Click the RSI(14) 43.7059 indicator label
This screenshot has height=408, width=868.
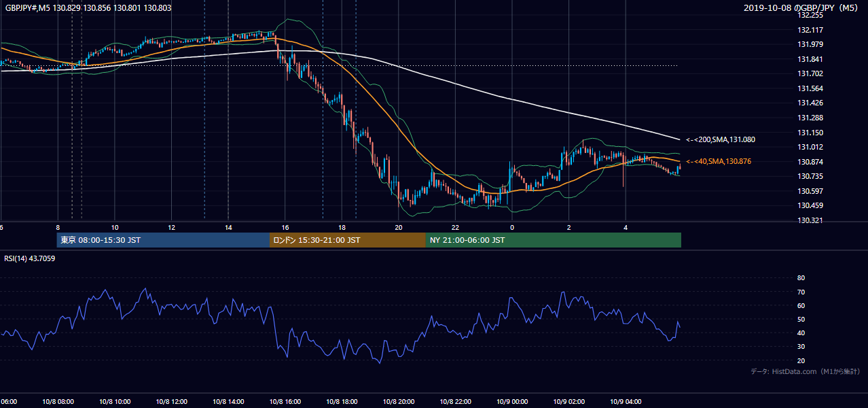(30, 258)
